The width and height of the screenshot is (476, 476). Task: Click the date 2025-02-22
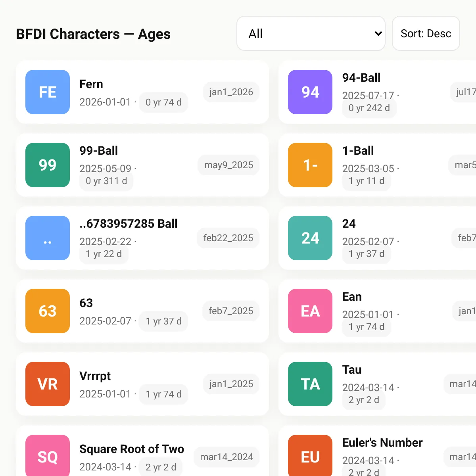pyautogui.click(x=105, y=242)
